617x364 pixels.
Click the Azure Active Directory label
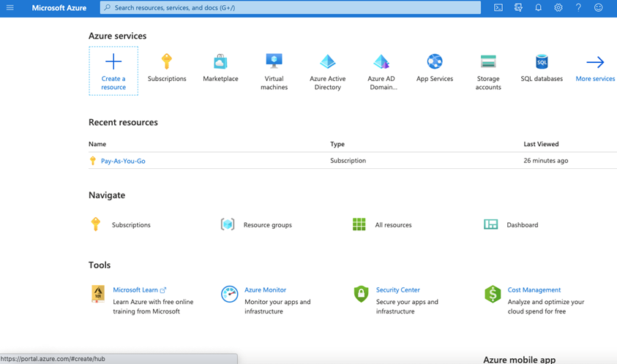(x=327, y=83)
